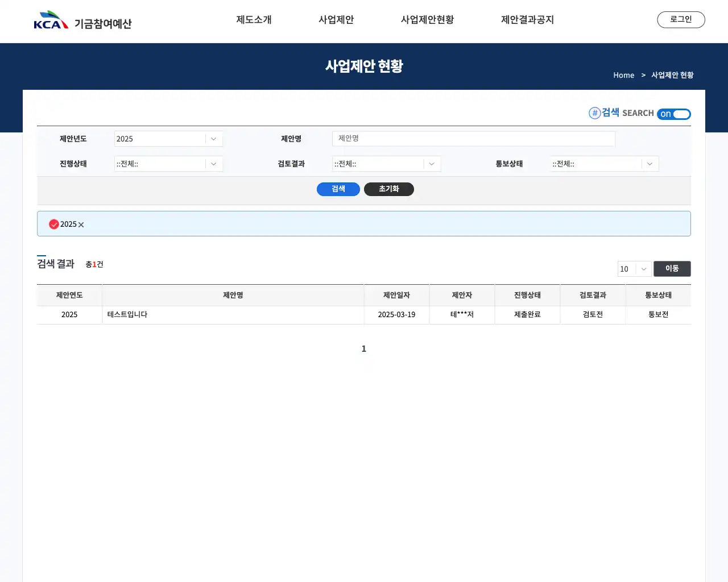Open the 제안결과공지 menu
The image size is (728, 582).
click(527, 19)
